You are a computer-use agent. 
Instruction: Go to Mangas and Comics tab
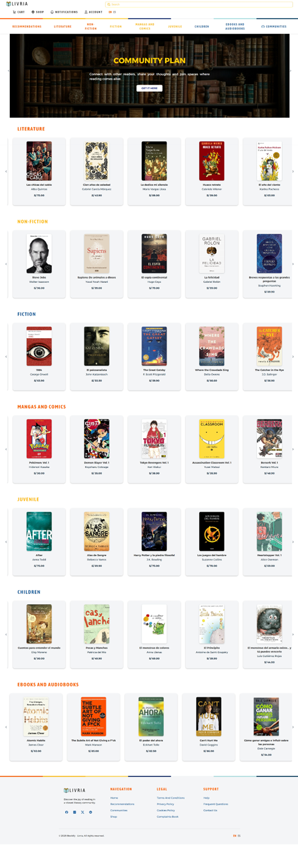(x=144, y=27)
